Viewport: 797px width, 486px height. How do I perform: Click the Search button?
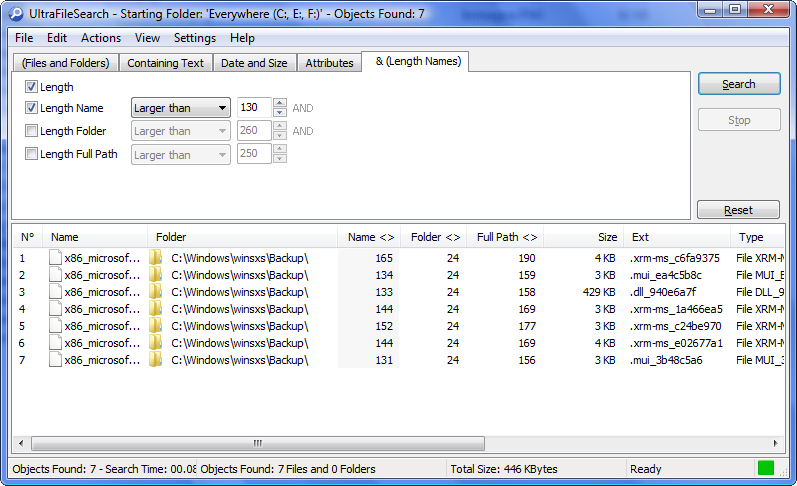(x=739, y=84)
